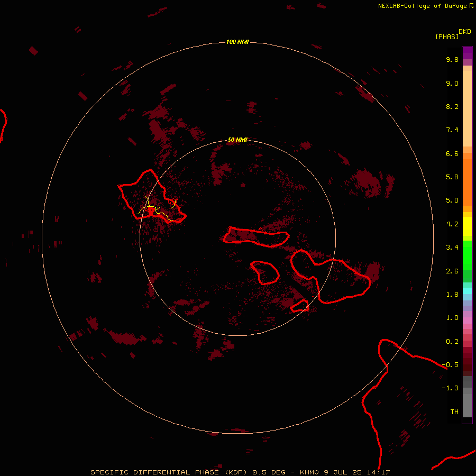Click the 4.2 legend value

tap(452, 224)
